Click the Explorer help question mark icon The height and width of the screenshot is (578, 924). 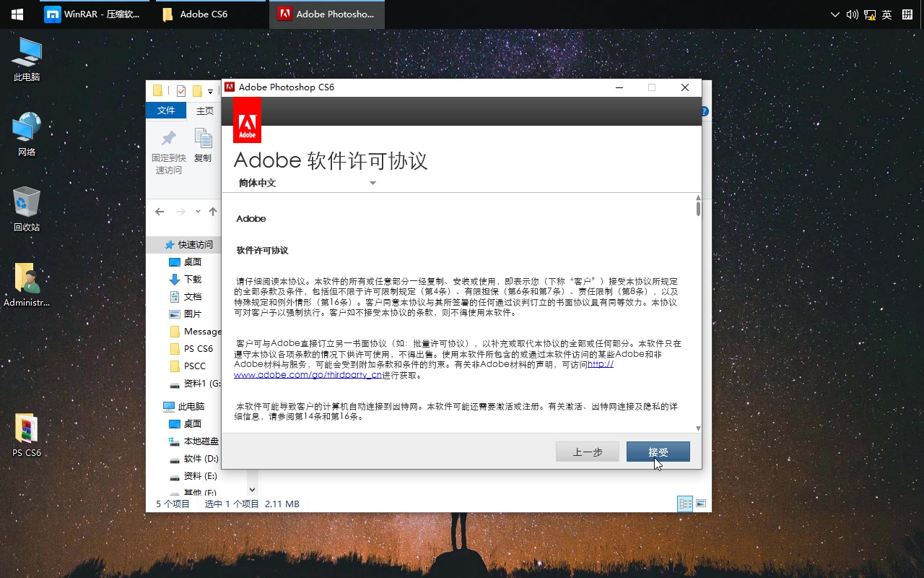705,111
